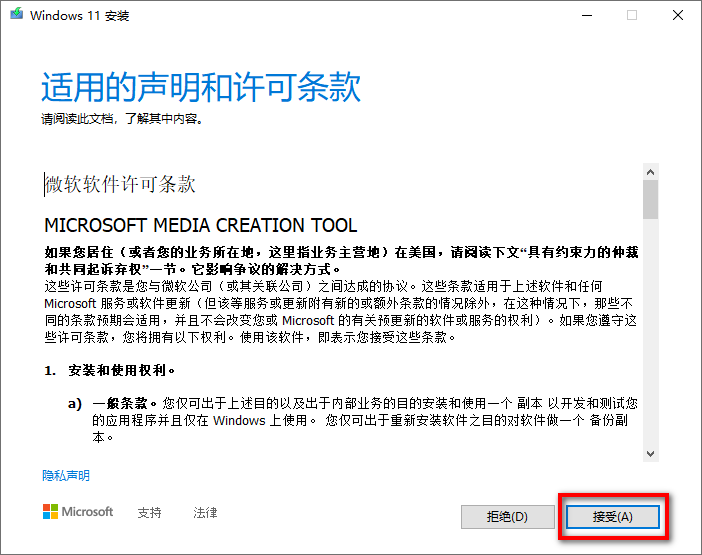Open the 隐私声明 link
This screenshot has width=702, height=555.
pyautogui.click(x=65, y=476)
